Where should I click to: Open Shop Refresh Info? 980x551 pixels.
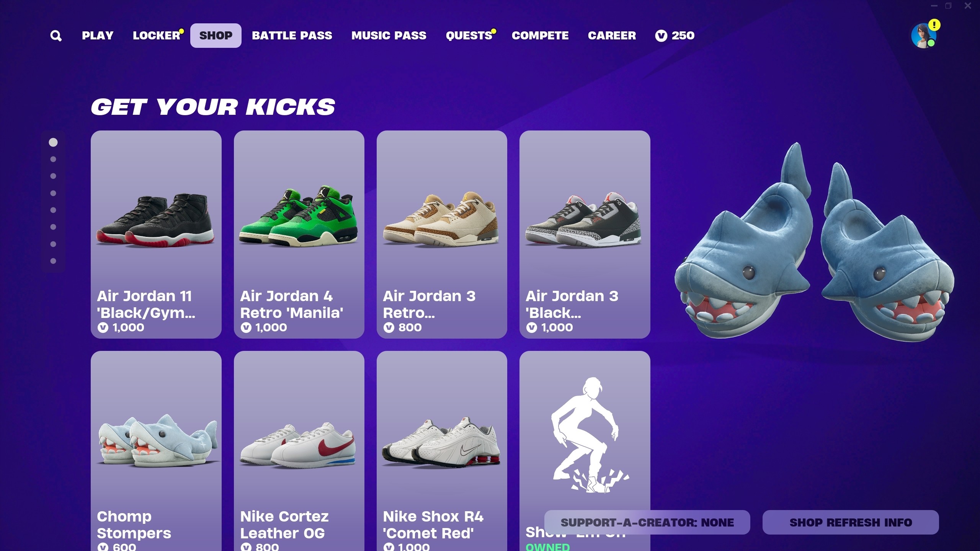tap(851, 522)
